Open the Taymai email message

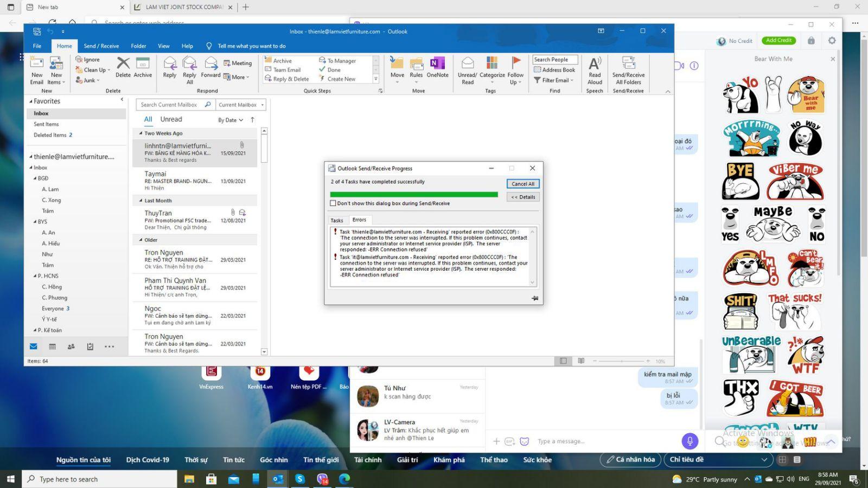click(195, 181)
